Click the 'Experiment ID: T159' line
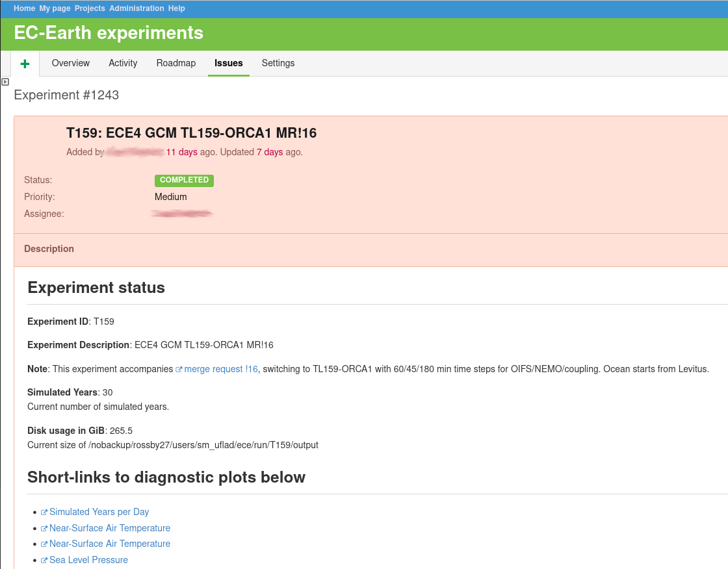 point(71,322)
